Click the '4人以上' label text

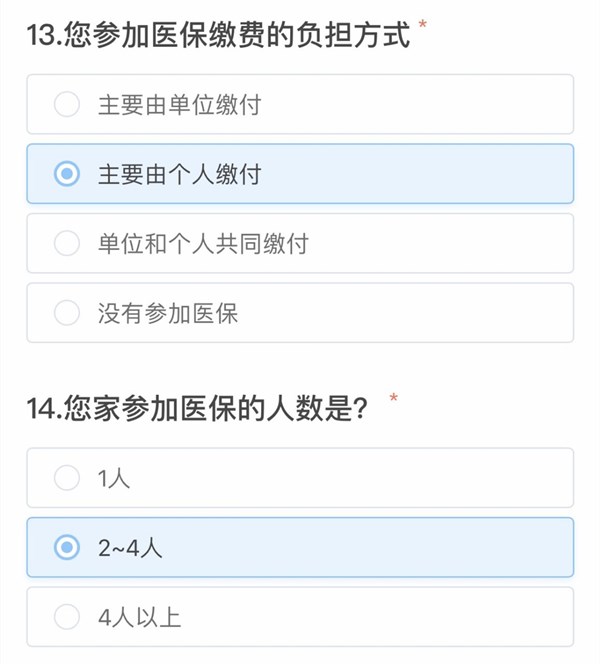(139, 617)
